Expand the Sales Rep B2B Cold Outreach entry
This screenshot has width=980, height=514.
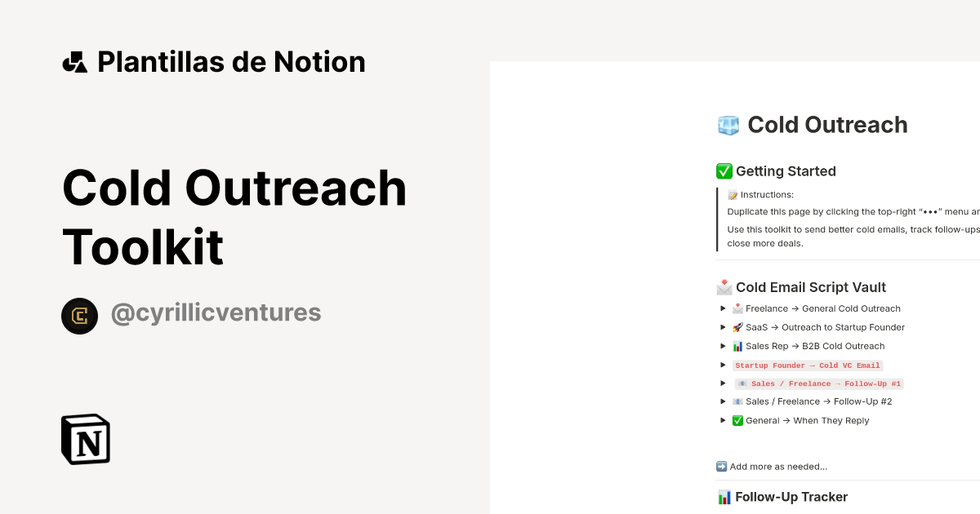point(723,345)
